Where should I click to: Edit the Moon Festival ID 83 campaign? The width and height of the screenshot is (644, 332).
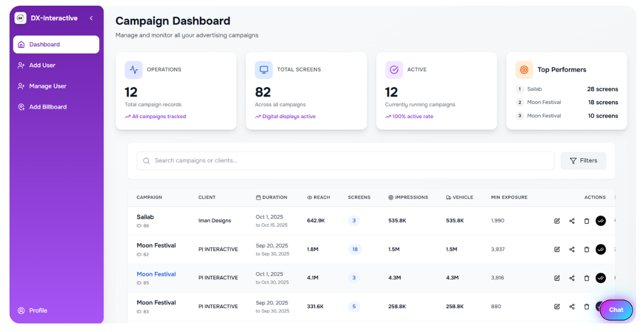tap(557, 307)
